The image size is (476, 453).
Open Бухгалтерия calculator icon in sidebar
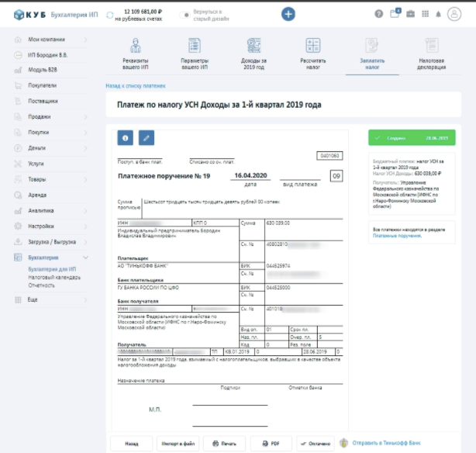click(18, 258)
